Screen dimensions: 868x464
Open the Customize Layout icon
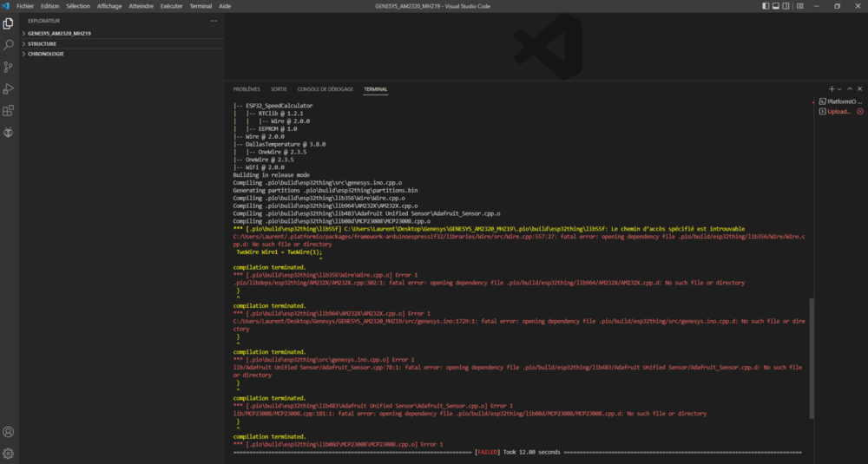click(800, 6)
